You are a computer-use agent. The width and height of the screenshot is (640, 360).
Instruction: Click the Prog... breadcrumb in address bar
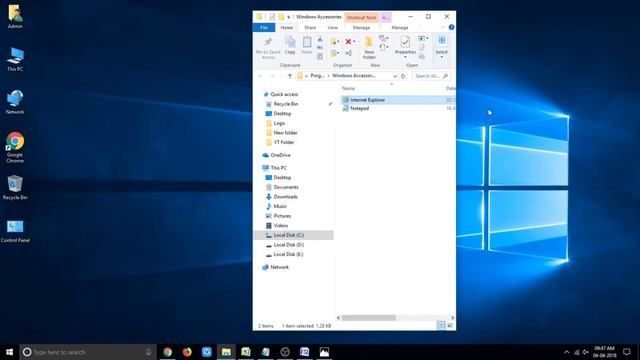[x=317, y=76]
